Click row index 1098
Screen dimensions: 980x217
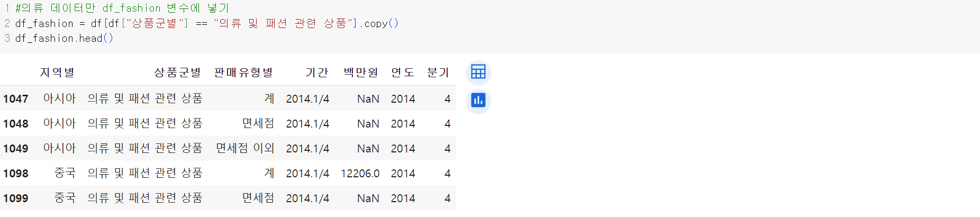coord(16,174)
